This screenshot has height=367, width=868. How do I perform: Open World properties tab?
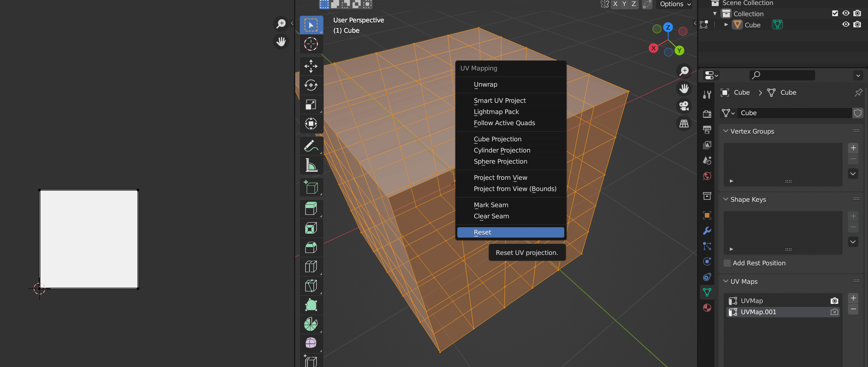pos(707,176)
